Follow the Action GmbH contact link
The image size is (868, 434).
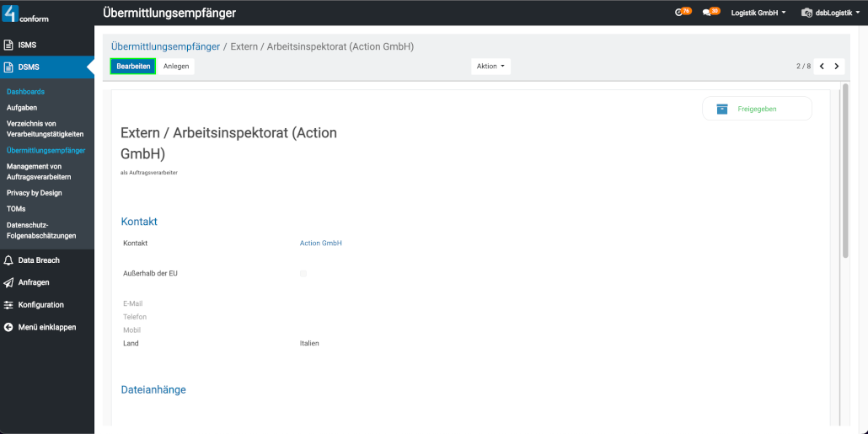[x=321, y=243]
